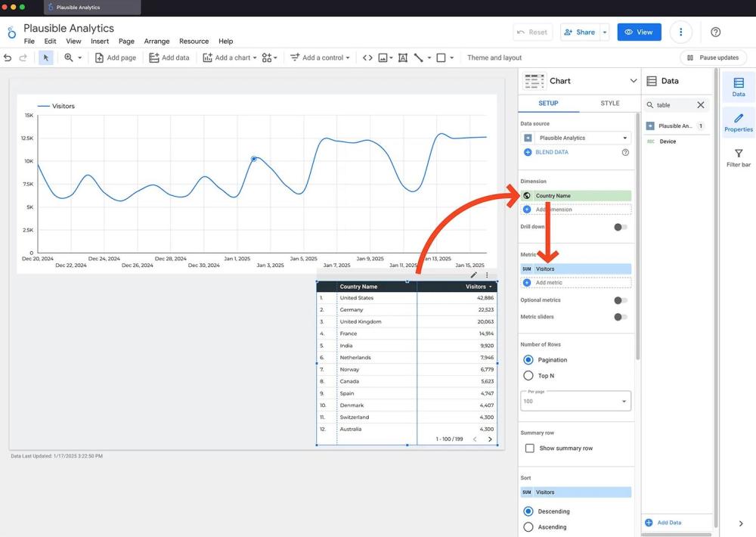Viewport: 756px width, 537px height.
Task: Clear the data search field
Action: pos(700,105)
